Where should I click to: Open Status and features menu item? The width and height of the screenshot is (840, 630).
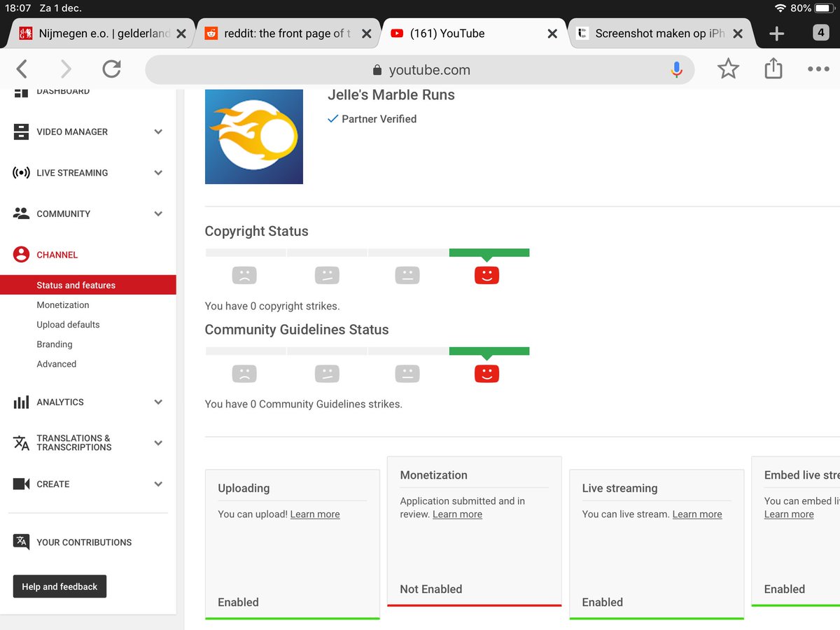88,285
